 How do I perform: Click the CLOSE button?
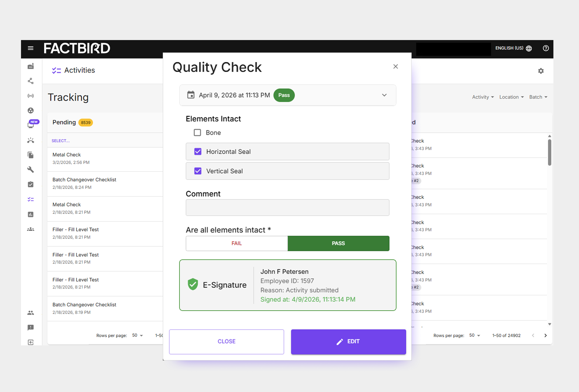(226, 341)
